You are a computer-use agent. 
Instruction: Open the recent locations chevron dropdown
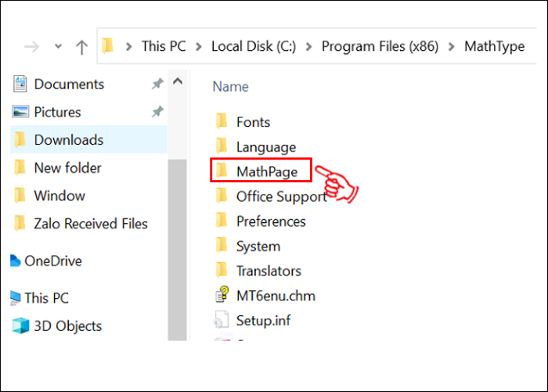pyautogui.click(x=57, y=47)
